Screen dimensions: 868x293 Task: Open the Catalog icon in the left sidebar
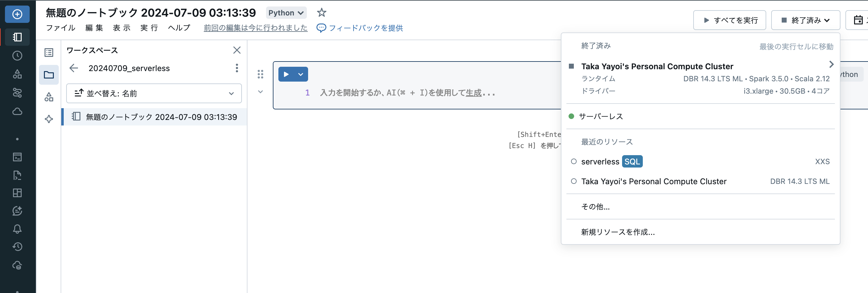[x=17, y=74]
